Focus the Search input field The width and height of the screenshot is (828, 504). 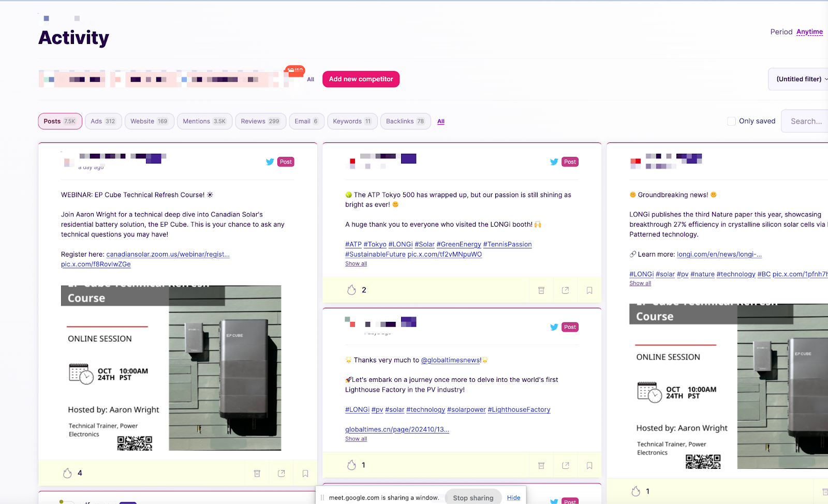(x=805, y=121)
